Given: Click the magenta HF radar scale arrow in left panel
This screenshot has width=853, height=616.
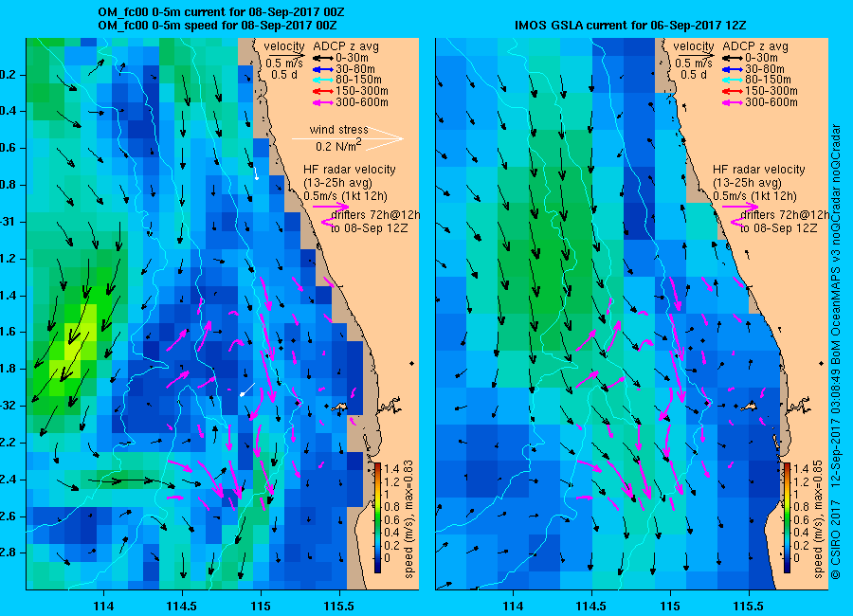Looking at the screenshot, I should click(x=331, y=207).
